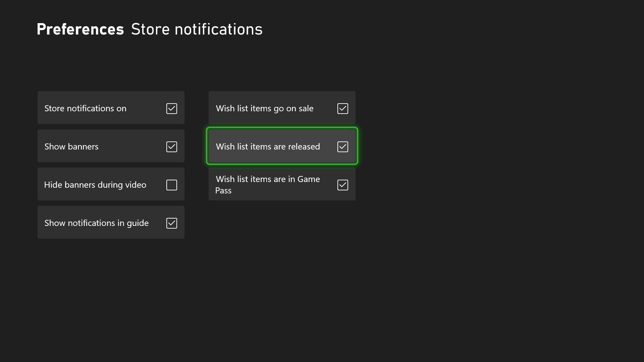Click the Hide banners during video label

(x=95, y=185)
